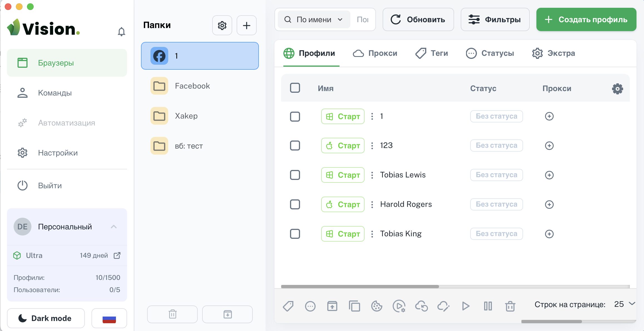Check the box for Tobias King
The image size is (644, 331).
[x=295, y=234]
